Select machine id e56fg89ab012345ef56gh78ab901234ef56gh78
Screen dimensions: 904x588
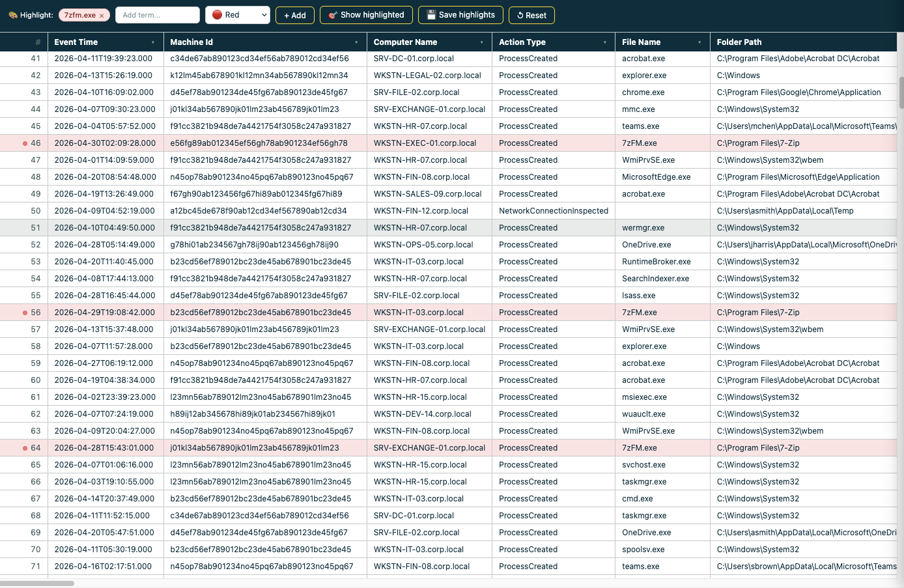[x=259, y=143]
